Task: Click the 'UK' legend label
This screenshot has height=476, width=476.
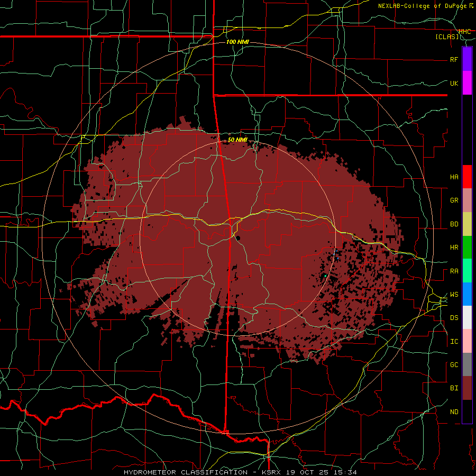Action: 454,84
